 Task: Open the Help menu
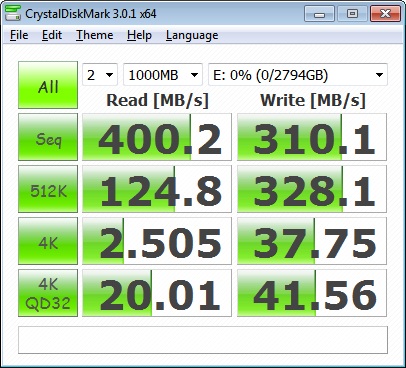139,35
